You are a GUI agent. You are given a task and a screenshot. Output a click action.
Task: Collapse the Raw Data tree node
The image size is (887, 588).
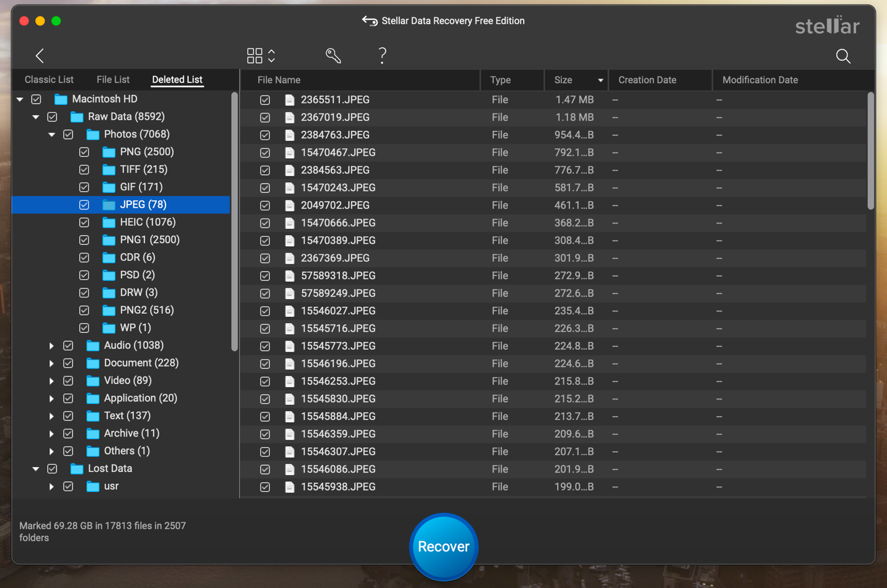click(x=36, y=117)
